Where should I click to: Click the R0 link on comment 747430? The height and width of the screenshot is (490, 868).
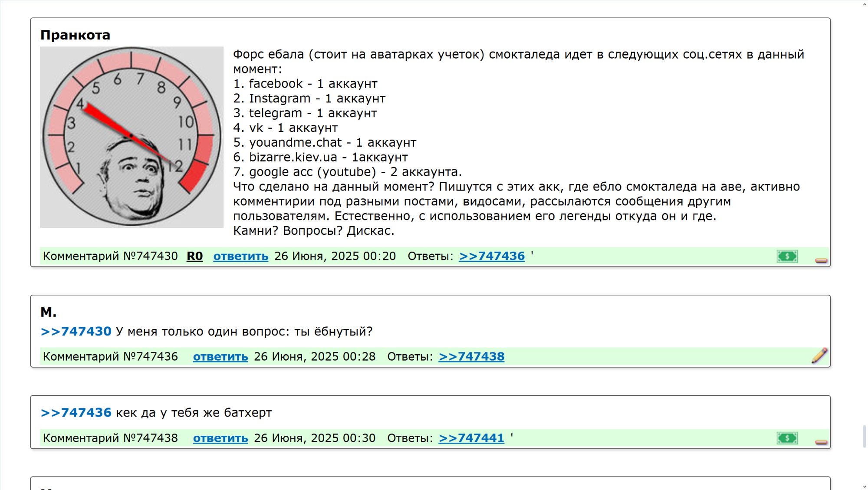[194, 256]
